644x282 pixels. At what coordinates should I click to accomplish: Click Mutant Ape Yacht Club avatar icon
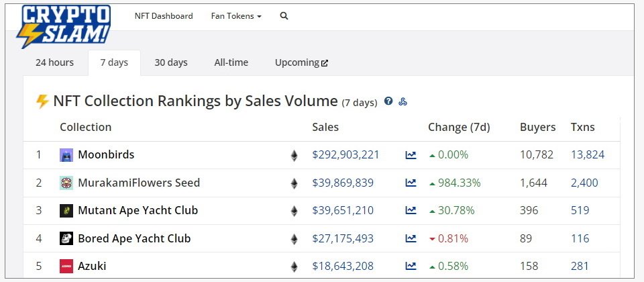tap(66, 211)
